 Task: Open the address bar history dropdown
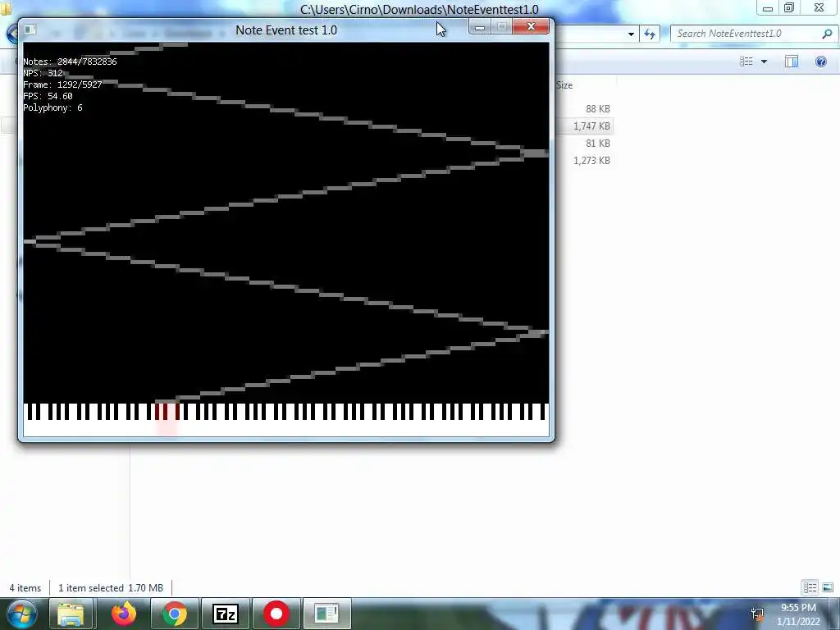631,34
